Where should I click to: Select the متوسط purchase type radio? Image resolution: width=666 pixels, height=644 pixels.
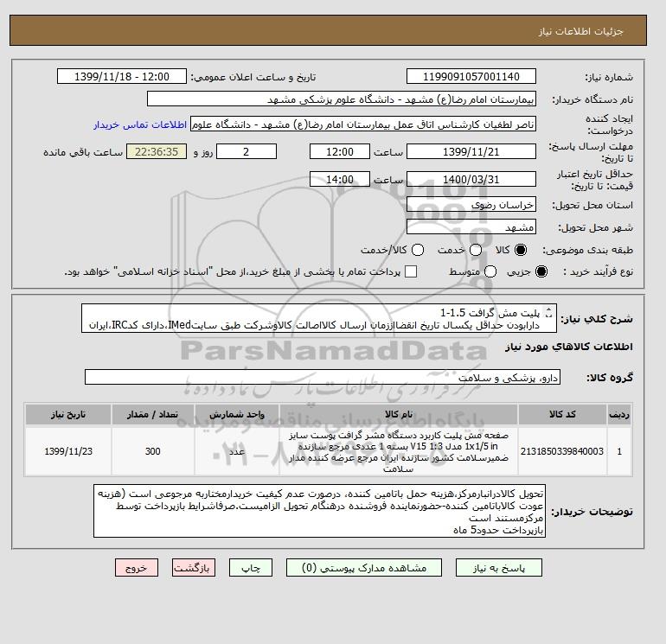(x=490, y=271)
